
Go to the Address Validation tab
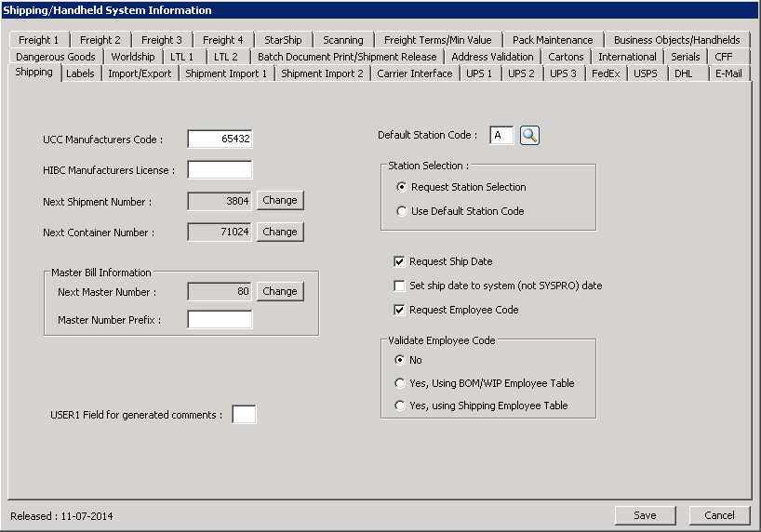point(492,57)
